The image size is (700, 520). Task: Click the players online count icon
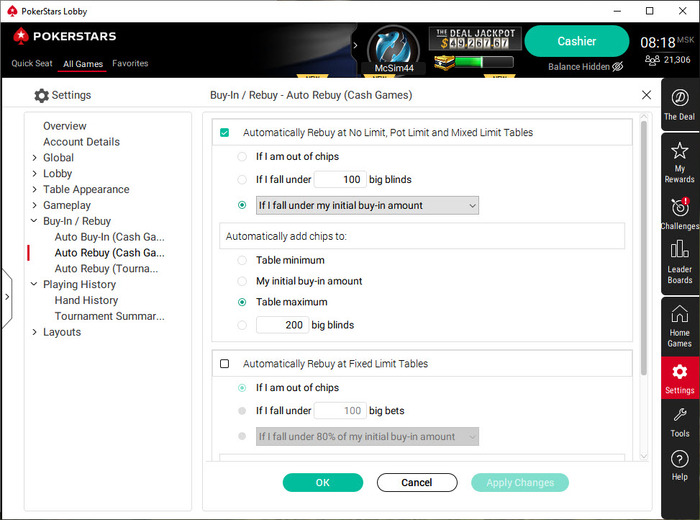pos(652,60)
